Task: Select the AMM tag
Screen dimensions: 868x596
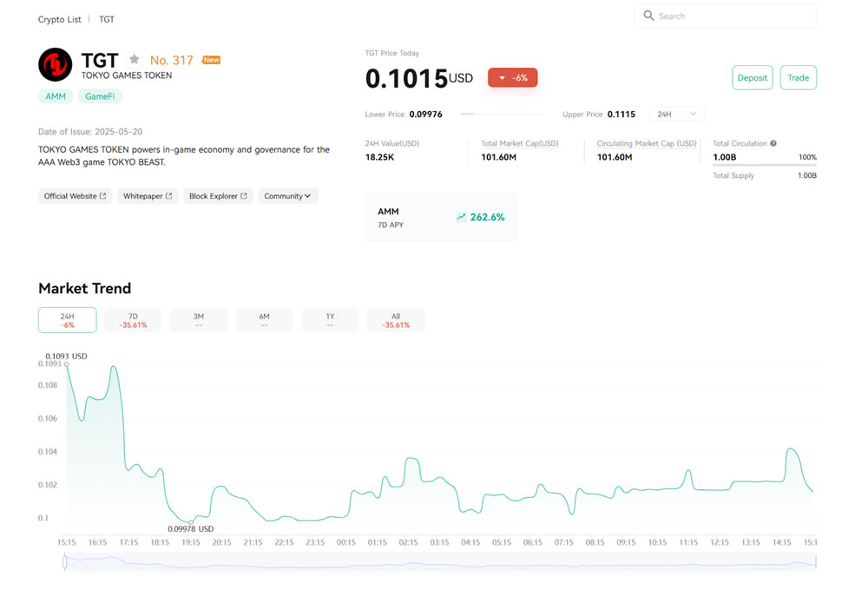Action: 56,96
